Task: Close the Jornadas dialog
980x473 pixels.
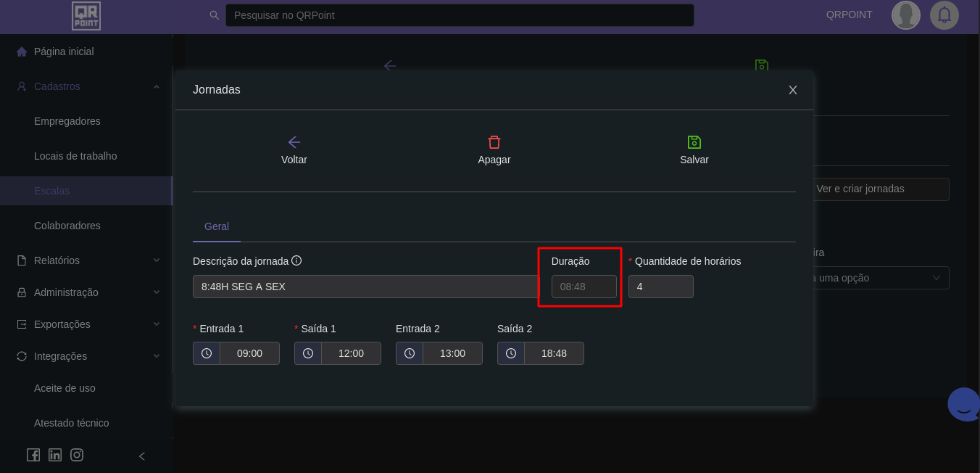Action: tap(792, 90)
